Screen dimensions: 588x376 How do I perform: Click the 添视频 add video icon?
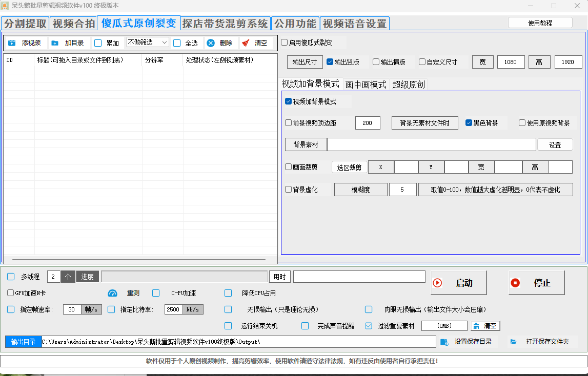(x=12, y=43)
